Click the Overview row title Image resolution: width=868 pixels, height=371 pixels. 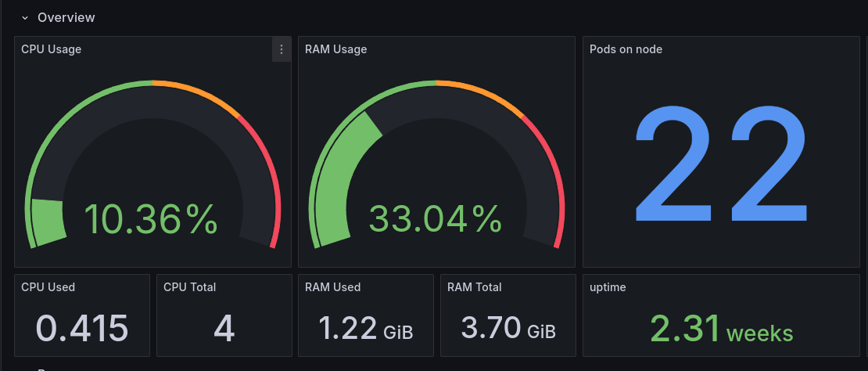pyautogui.click(x=66, y=17)
